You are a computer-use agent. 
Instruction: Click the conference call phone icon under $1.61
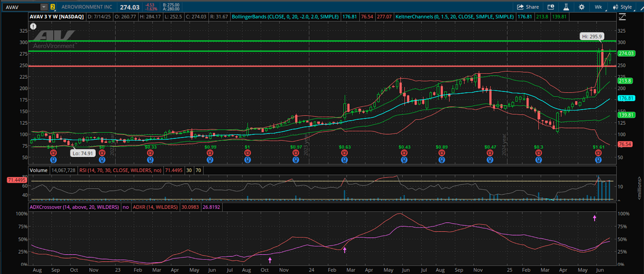pos(598,153)
